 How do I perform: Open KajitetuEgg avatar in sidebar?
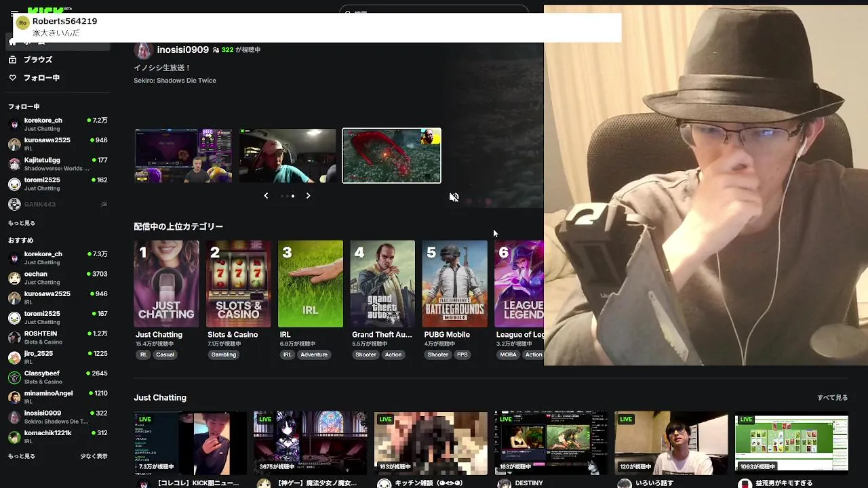click(x=14, y=164)
